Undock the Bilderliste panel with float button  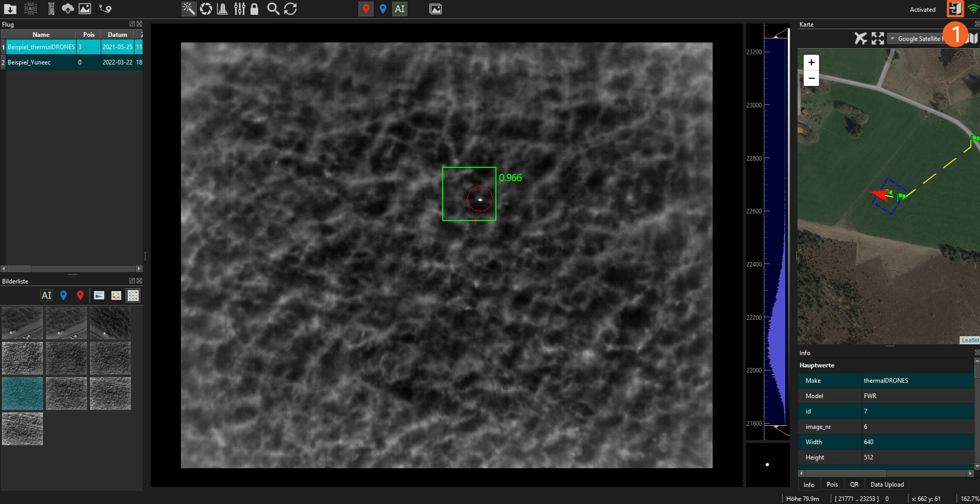click(x=132, y=281)
